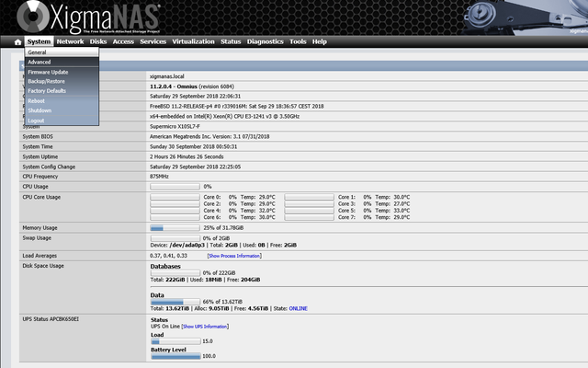Choose Firmware Update in the System menu
The width and height of the screenshot is (588, 368).
[x=62, y=72]
